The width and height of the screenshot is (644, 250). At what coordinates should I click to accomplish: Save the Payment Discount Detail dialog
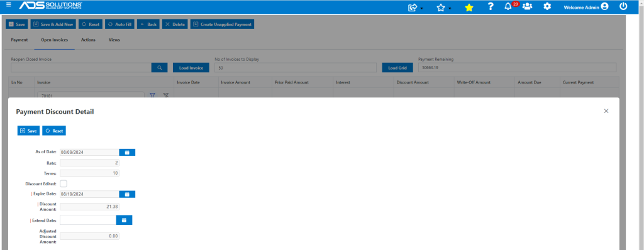[x=28, y=131]
